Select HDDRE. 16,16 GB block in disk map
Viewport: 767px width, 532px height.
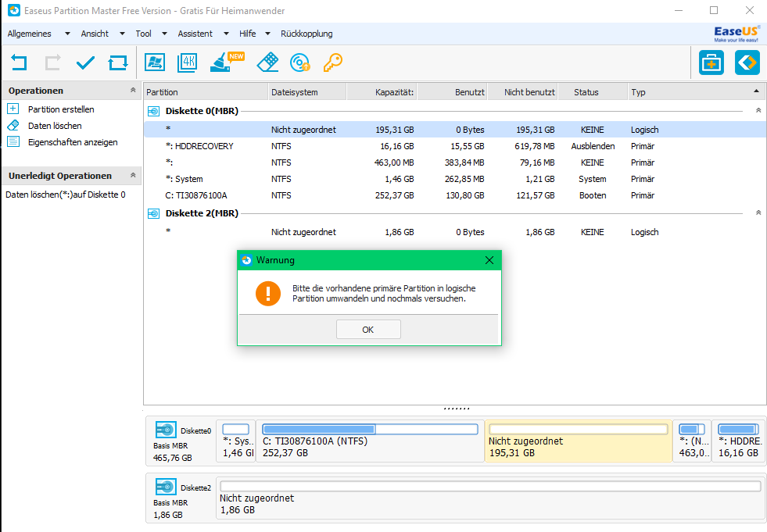[738, 441]
